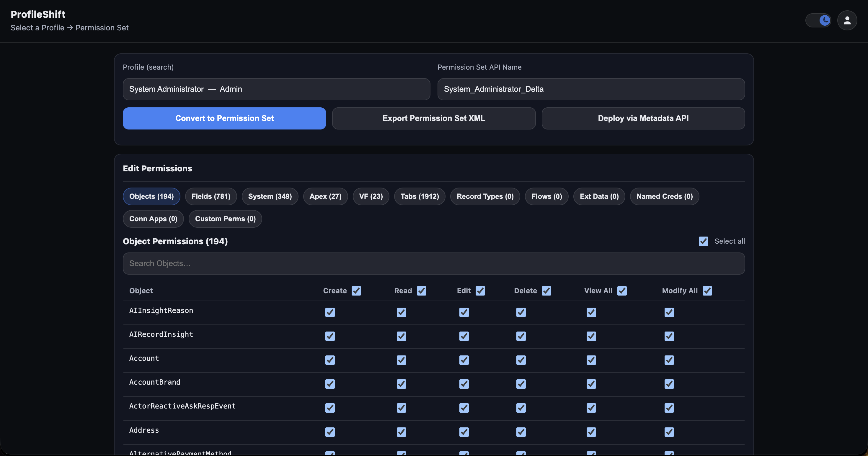
Task: Click the ProfileShift app title
Action: pyautogui.click(x=38, y=14)
